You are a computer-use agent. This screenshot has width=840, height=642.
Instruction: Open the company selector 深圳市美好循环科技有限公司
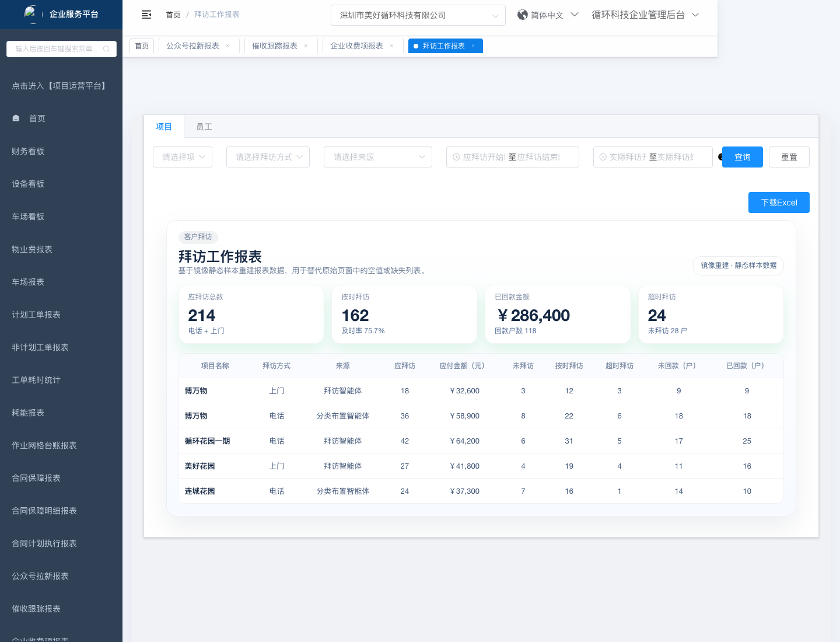pos(418,15)
